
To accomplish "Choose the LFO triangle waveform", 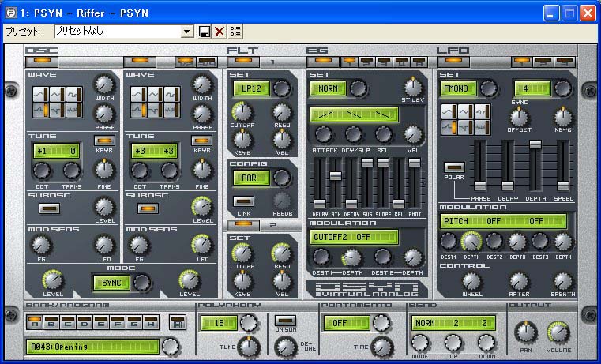I will pyautogui.click(x=466, y=112).
